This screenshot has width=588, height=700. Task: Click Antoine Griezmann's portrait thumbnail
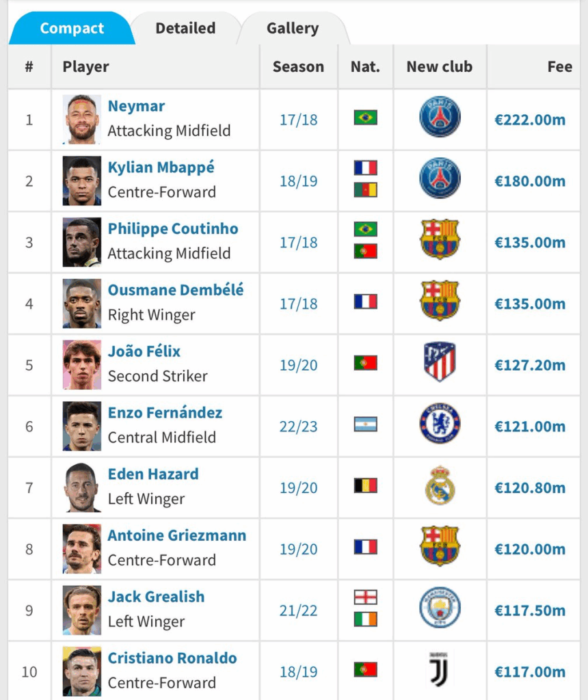(81, 549)
